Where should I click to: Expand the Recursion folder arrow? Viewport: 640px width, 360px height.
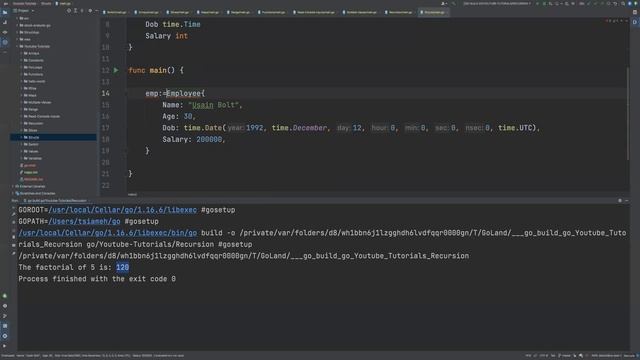[21, 123]
